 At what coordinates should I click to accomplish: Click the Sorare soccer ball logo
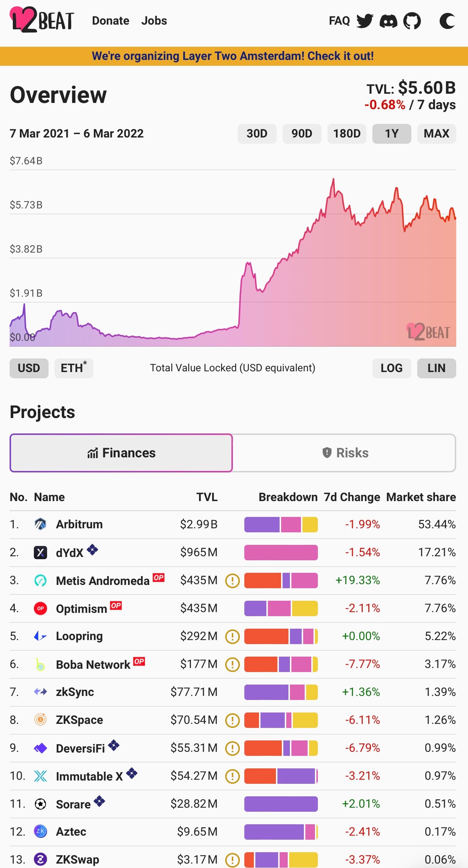[40, 804]
